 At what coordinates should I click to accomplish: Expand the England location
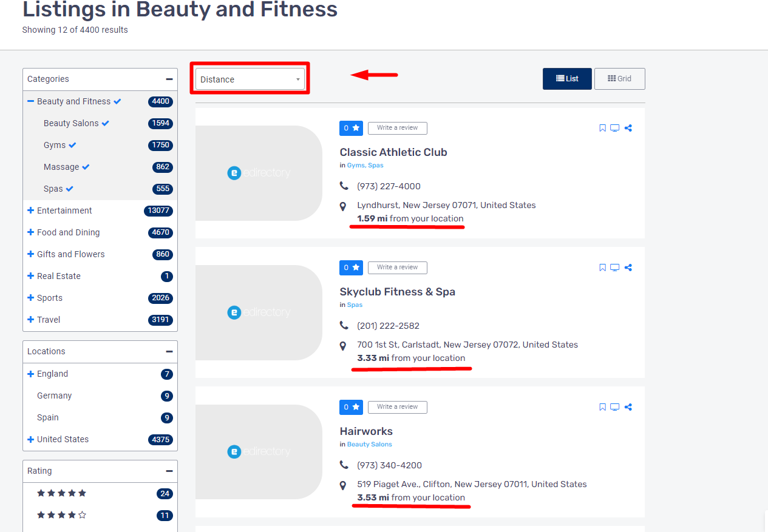click(30, 374)
